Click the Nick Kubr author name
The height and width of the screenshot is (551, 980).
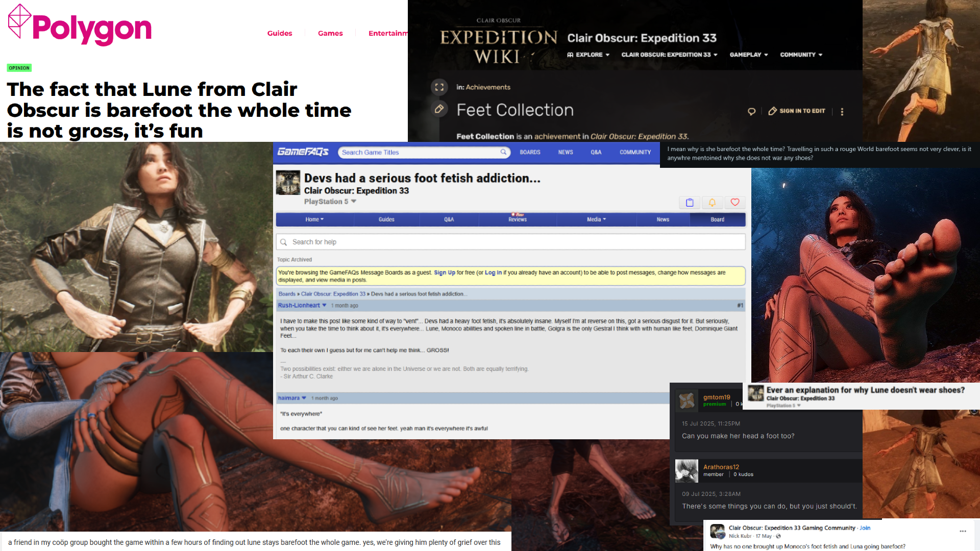740,536
